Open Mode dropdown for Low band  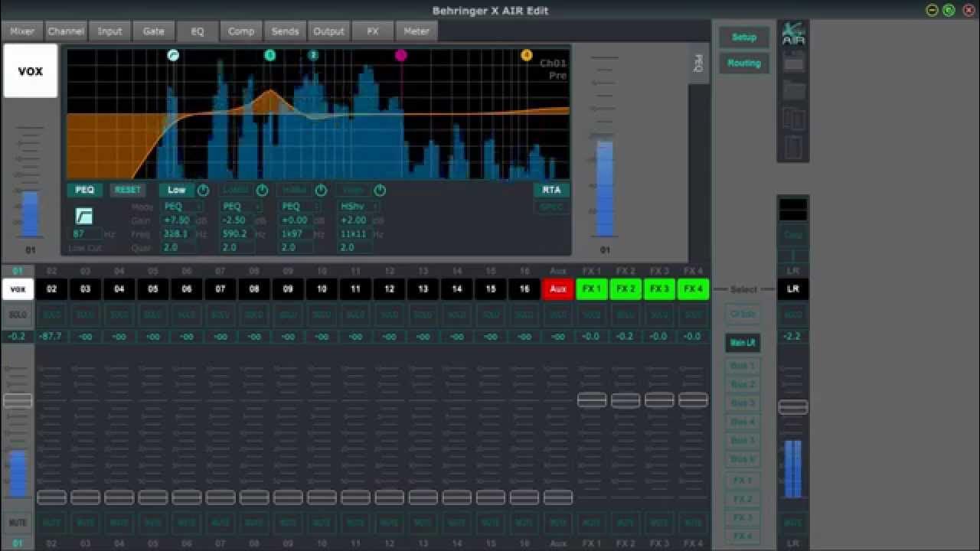182,207
